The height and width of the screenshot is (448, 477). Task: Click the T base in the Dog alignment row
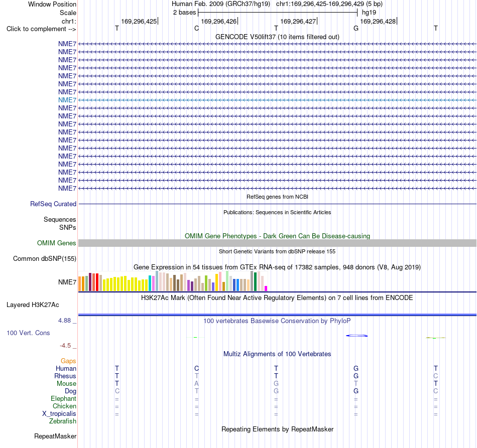point(196,391)
